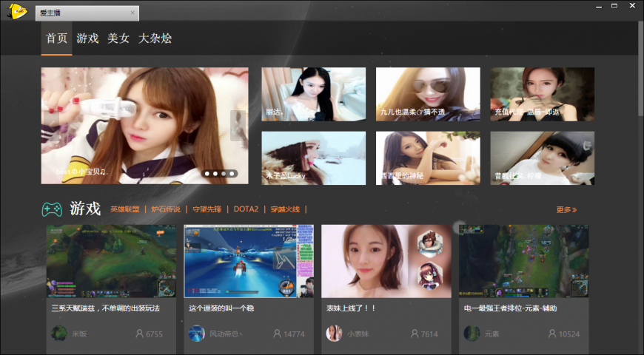Click viewer count 7614
This screenshot has width=644, height=355.
[429, 334]
